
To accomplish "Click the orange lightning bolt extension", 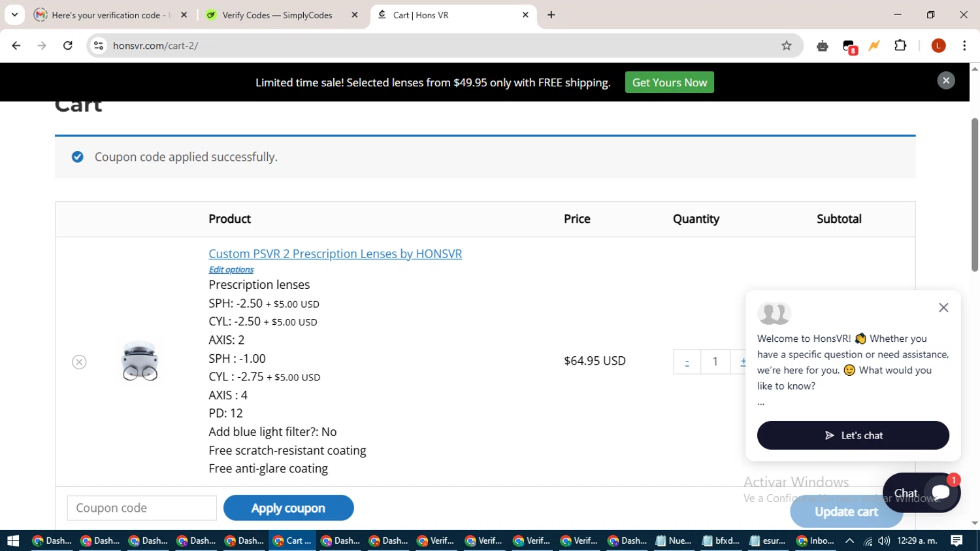I will click(x=874, y=46).
